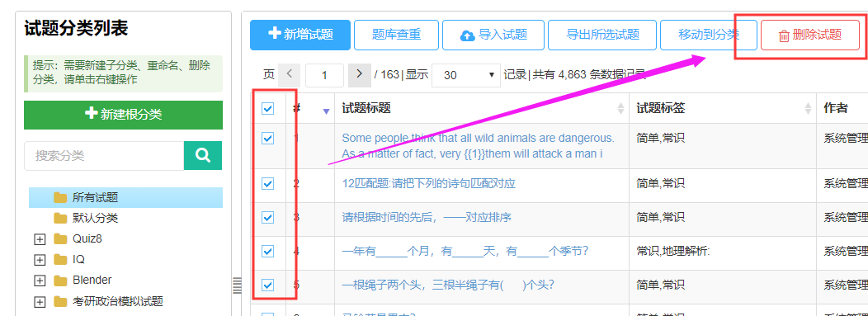Viewport: 868px width, 316px height.
Task: Uncheck the checkbox for row 2
Action: (267, 183)
